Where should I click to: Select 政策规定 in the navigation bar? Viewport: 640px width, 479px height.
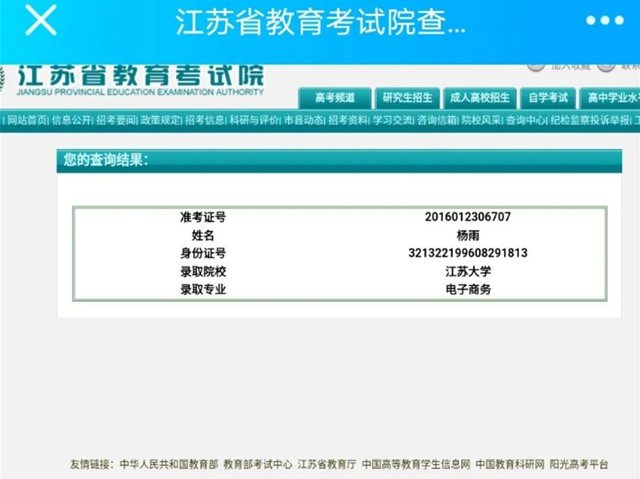pos(161,120)
